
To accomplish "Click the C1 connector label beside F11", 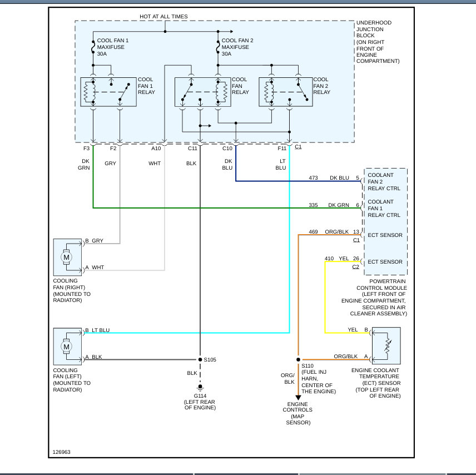I will tap(299, 147).
